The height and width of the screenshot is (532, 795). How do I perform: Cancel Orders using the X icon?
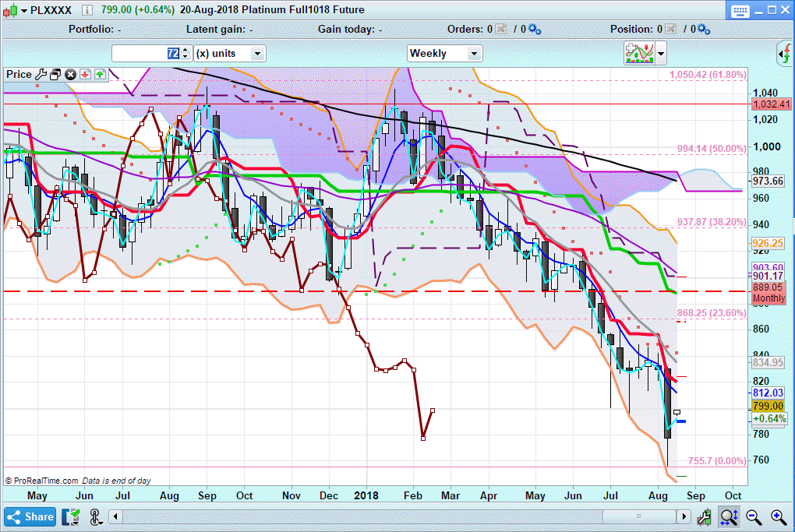click(501, 29)
